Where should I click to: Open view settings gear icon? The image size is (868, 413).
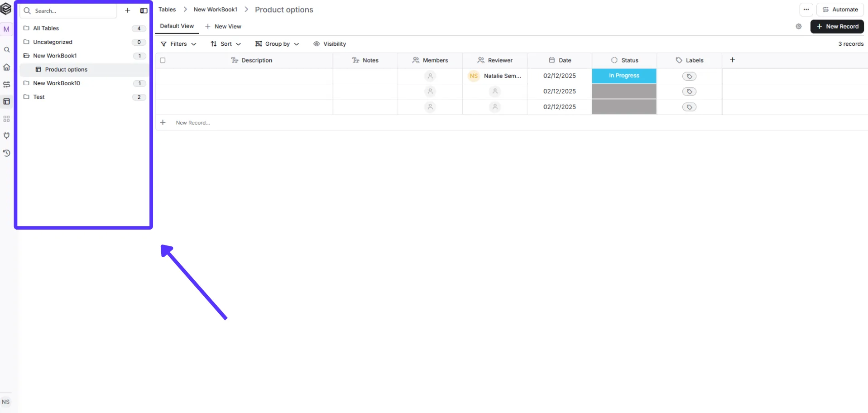(799, 26)
